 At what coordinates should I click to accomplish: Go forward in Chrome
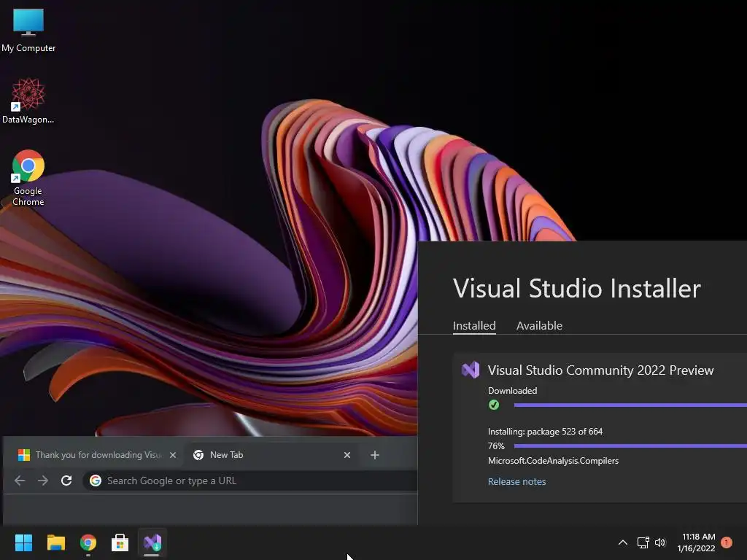click(x=43, y=481)
